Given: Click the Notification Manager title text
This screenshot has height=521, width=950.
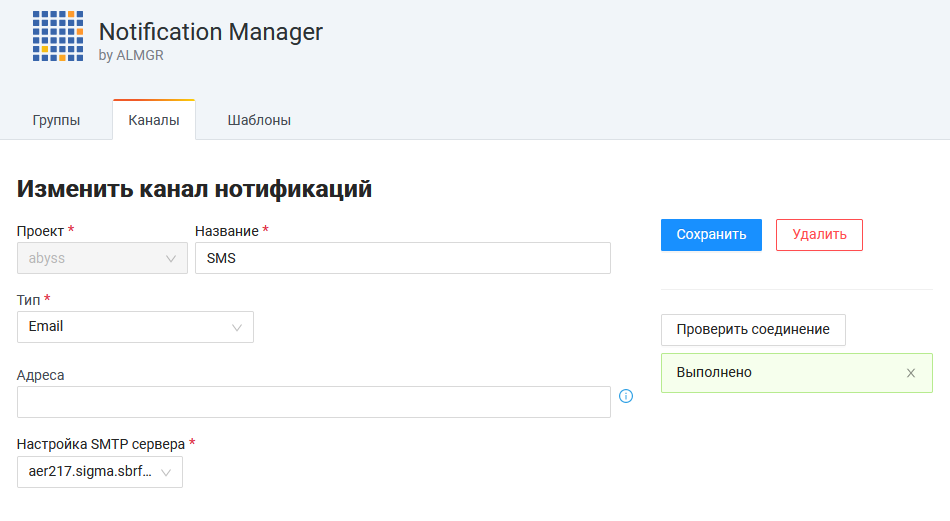Looking at the screenshot, I should pyautogui.click(x=211, y=32).
